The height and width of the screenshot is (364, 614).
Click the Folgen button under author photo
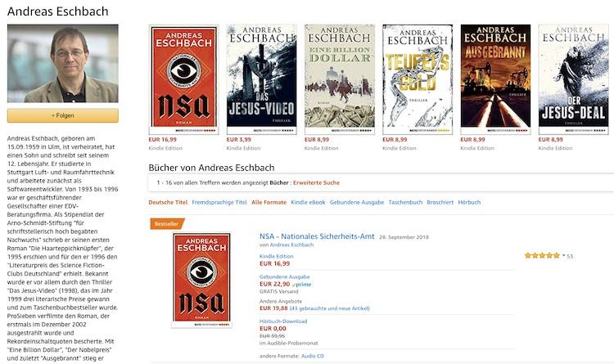tap(63, 115)
